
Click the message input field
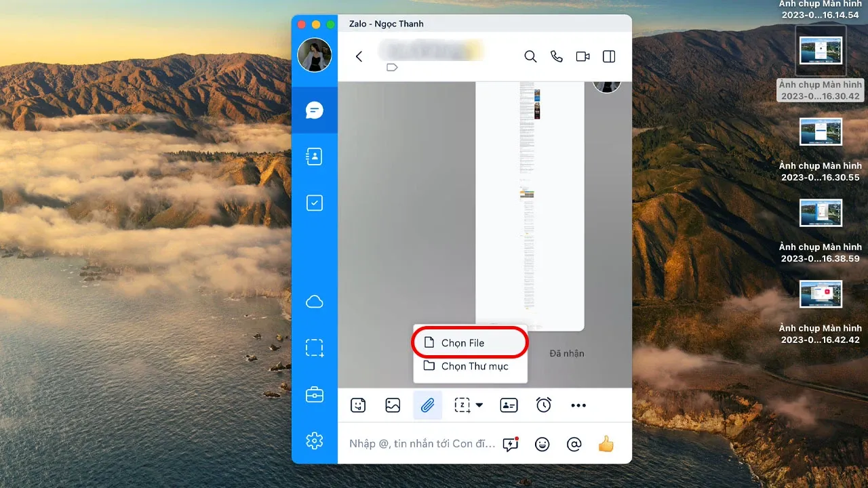[x=422, y=444]
